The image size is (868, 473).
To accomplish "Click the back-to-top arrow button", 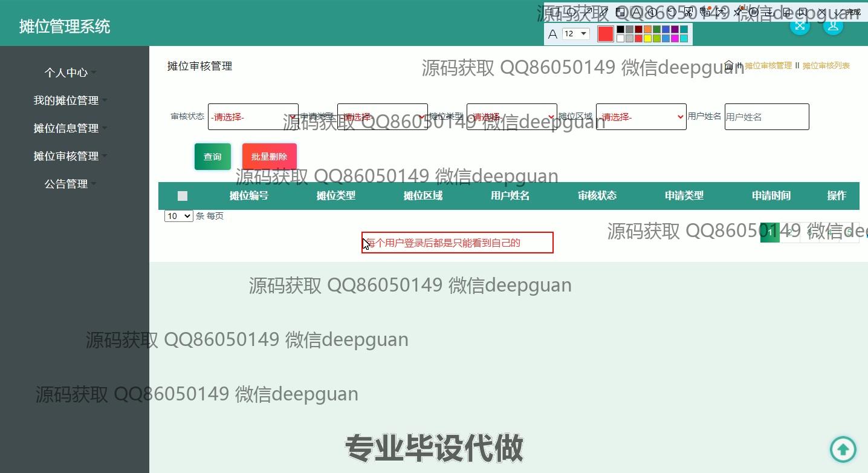I will tap(843, 449).
